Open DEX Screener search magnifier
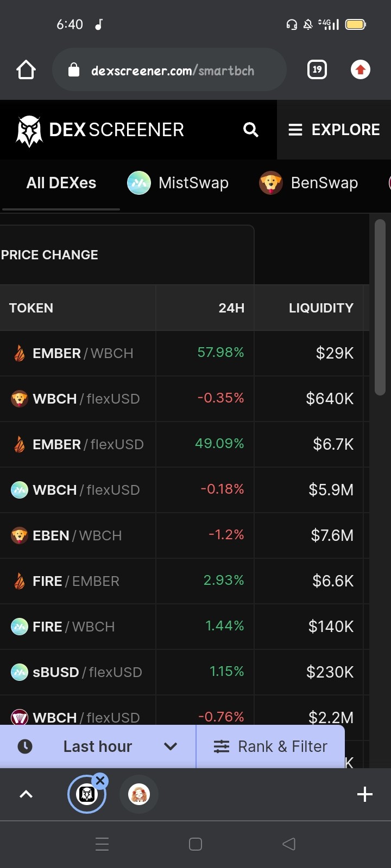This screenshot has height=868, width=391. point(250,130)
